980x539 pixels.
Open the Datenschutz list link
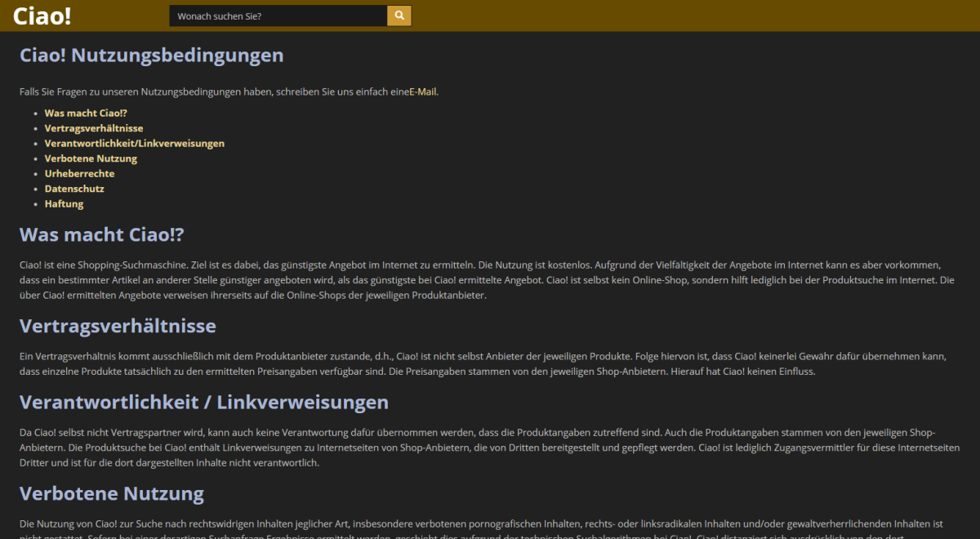74,189
